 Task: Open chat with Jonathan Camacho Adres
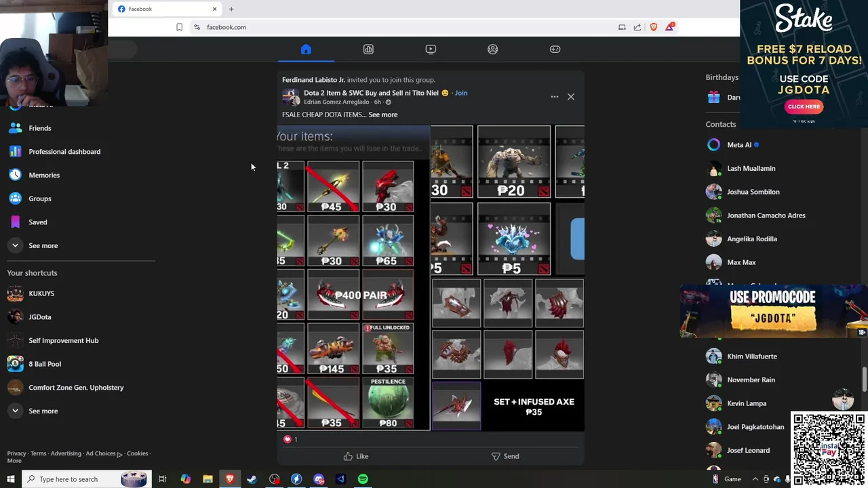click(x=766, y=216)
